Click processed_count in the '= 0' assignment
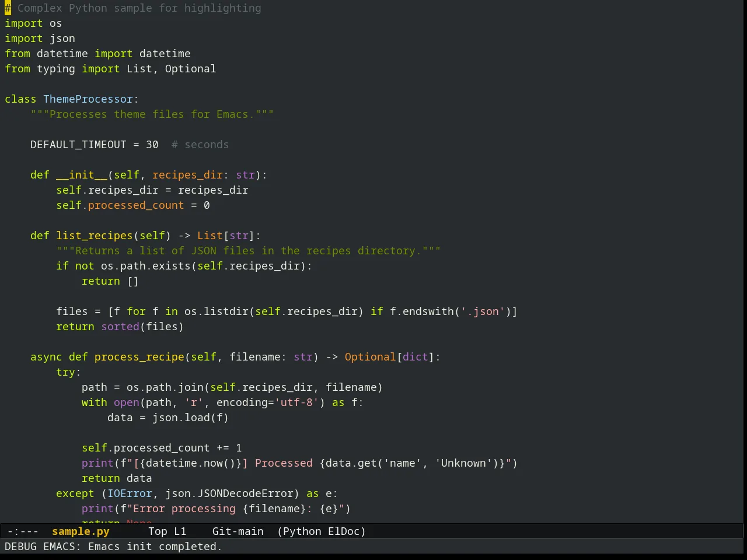Screen dimensions: 747x560 (x=136, y=205)
